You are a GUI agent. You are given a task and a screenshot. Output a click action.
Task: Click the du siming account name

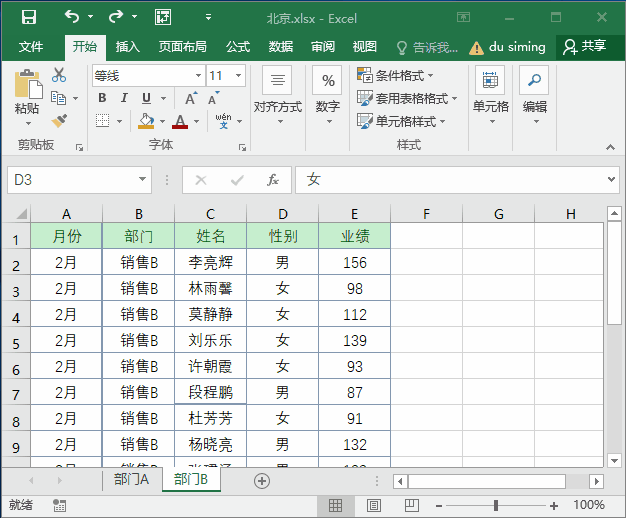[517, 47]
